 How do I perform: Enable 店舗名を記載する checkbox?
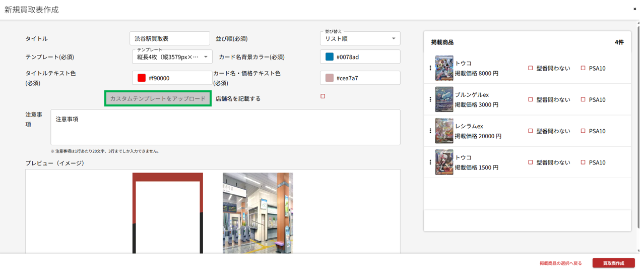click(x=323, y=96)
